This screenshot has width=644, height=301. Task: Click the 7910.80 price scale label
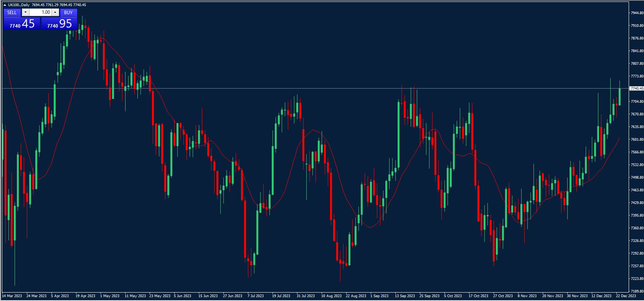pyautogui.click(x=637, y=26)
